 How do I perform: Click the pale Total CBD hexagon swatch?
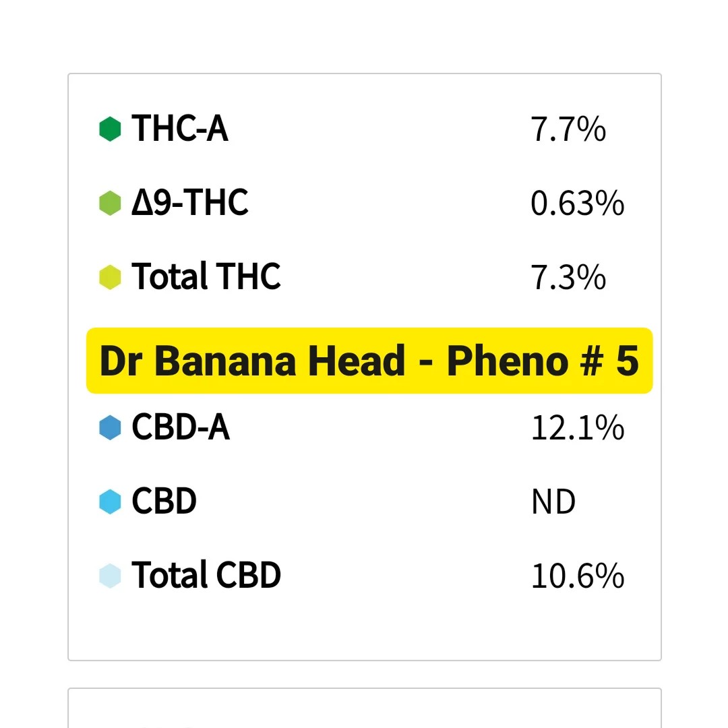click(110, 576)
